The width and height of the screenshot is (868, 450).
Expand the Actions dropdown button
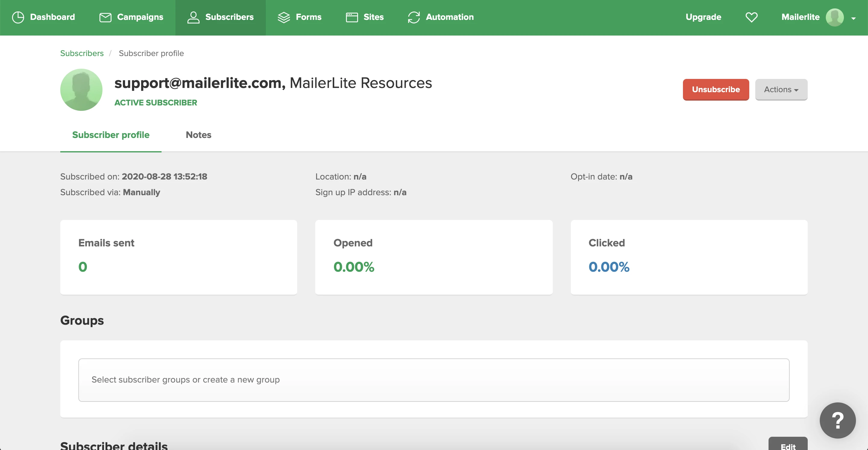coord(781,89)
